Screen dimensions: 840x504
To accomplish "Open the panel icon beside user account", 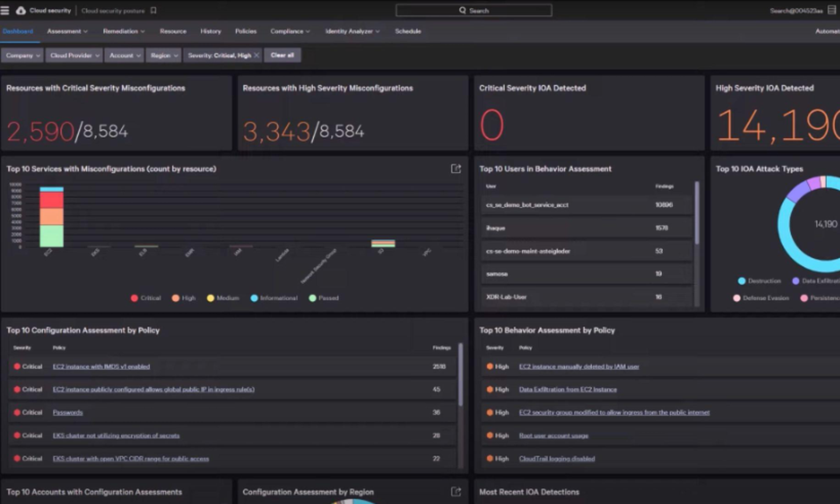I will (x=832, y=10).
